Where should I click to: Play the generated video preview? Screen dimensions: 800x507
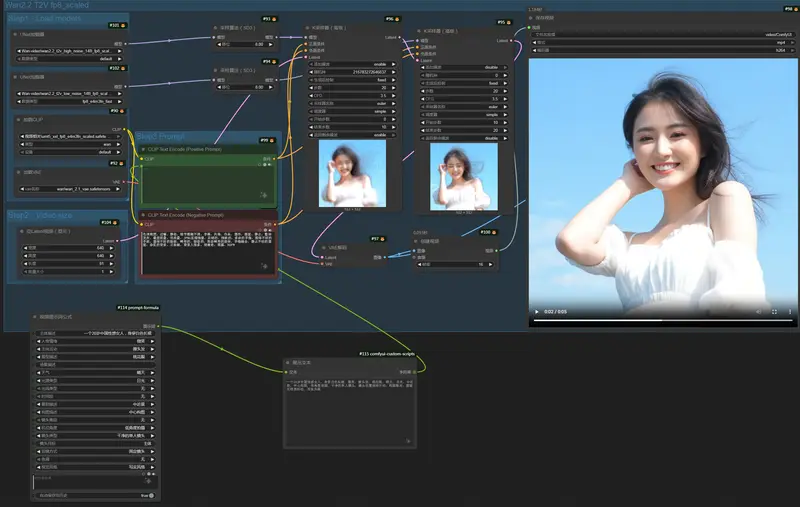click(537, 311)
